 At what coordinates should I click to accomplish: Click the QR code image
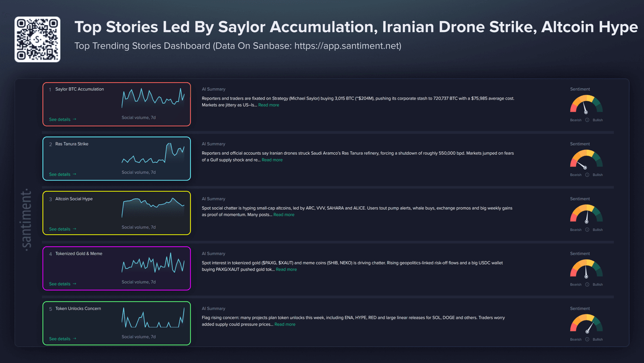[x=37, y=39]
